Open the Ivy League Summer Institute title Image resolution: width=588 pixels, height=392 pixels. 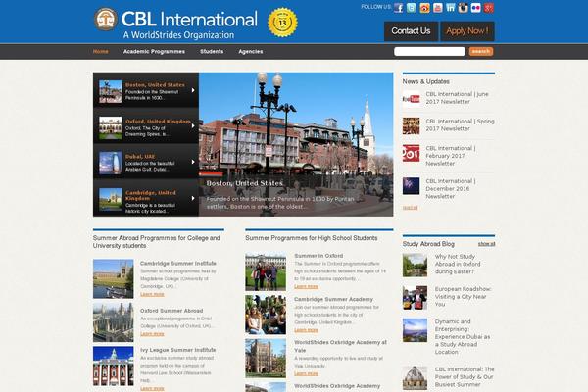177,350
